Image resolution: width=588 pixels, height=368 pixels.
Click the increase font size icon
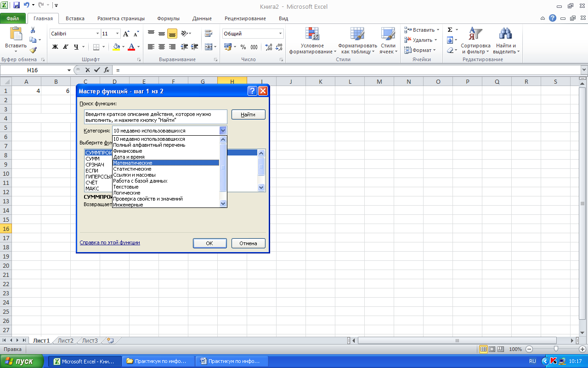pyautogui.click(x=126, y=34)
